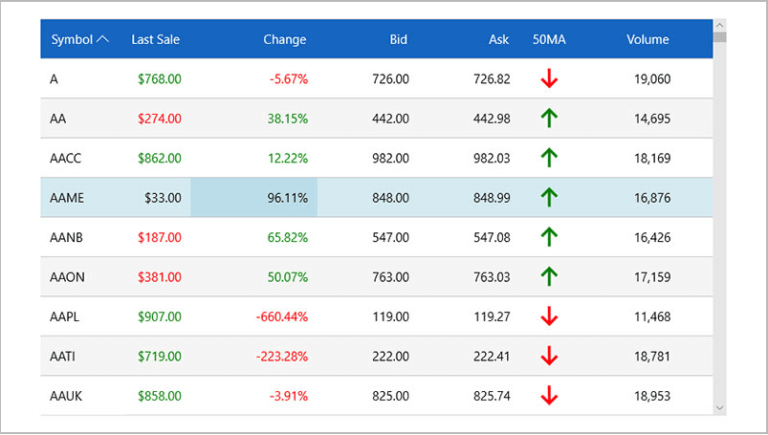This screenshot has width=768, height=435.
Task: Click the 50MA down arrow for AAUK
Action: (548, 396)
